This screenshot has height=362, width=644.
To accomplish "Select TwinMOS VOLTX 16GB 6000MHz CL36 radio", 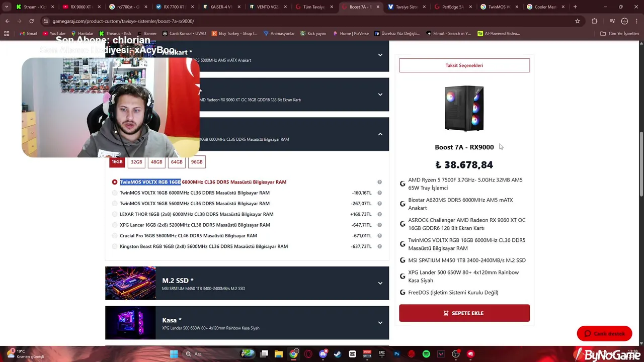I will point(115,193).
